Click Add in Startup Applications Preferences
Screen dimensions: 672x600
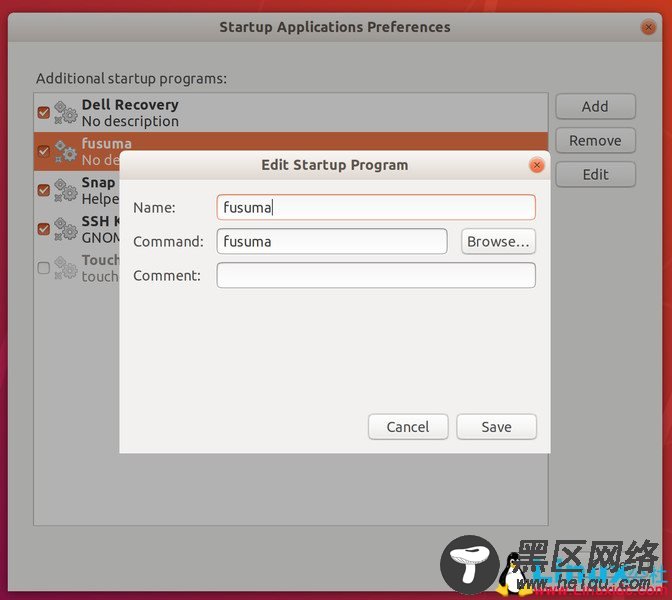(595, 106)
